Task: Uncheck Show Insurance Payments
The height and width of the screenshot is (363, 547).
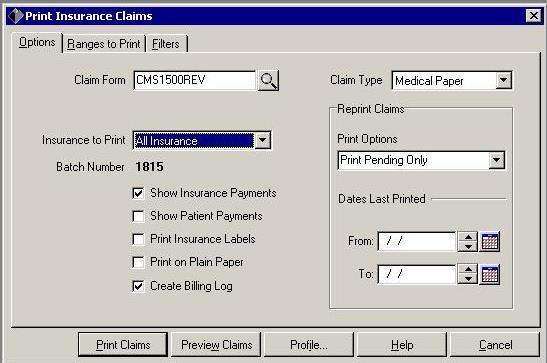Action: tap(138, 193)
